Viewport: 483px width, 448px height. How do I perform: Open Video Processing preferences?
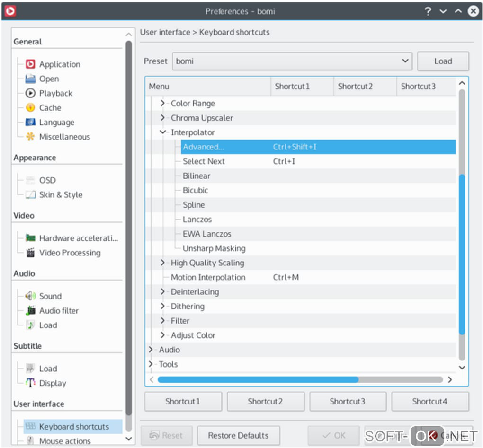pos(70,252)
